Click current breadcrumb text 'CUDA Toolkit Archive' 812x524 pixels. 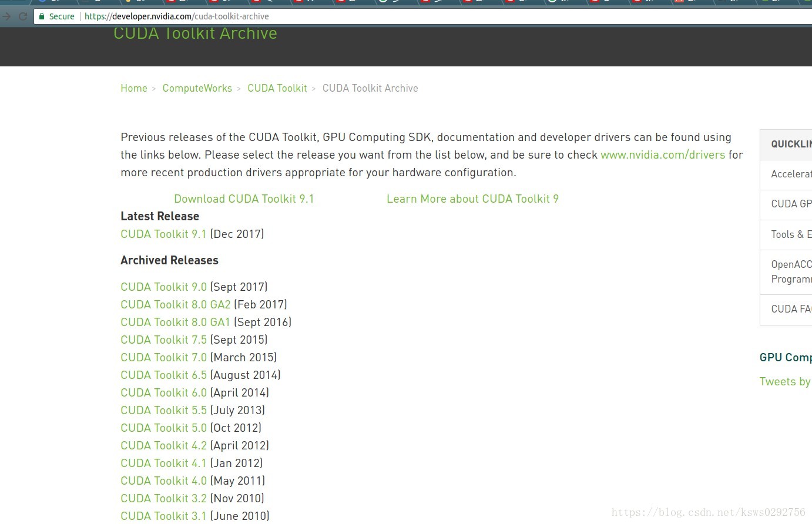[x=370, y=88]
